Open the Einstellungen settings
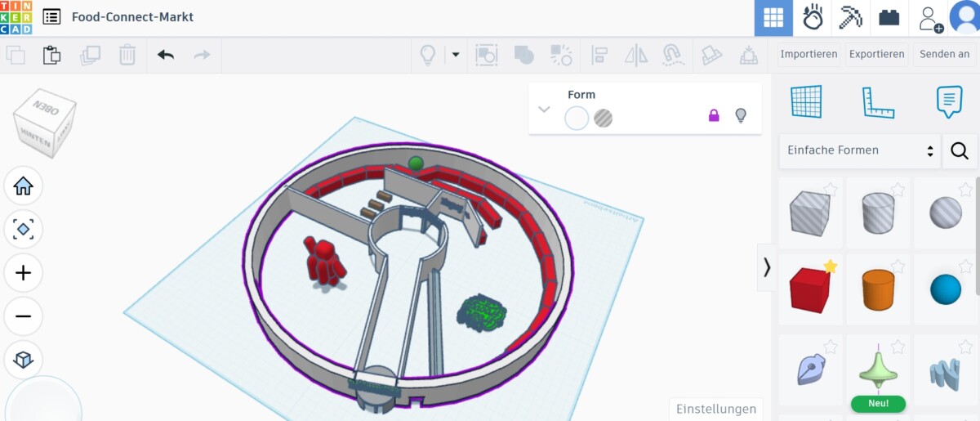Viewport: 980px width, 421px height. click(x=716, y=409)
